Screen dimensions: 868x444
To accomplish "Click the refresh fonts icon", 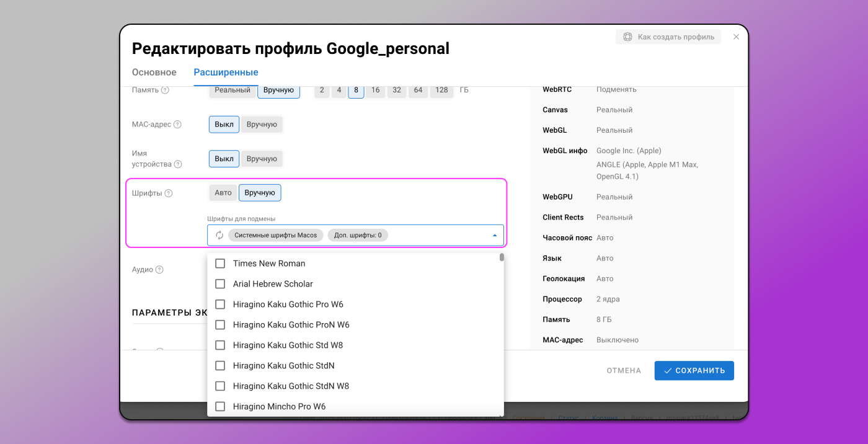I will 219,235.
